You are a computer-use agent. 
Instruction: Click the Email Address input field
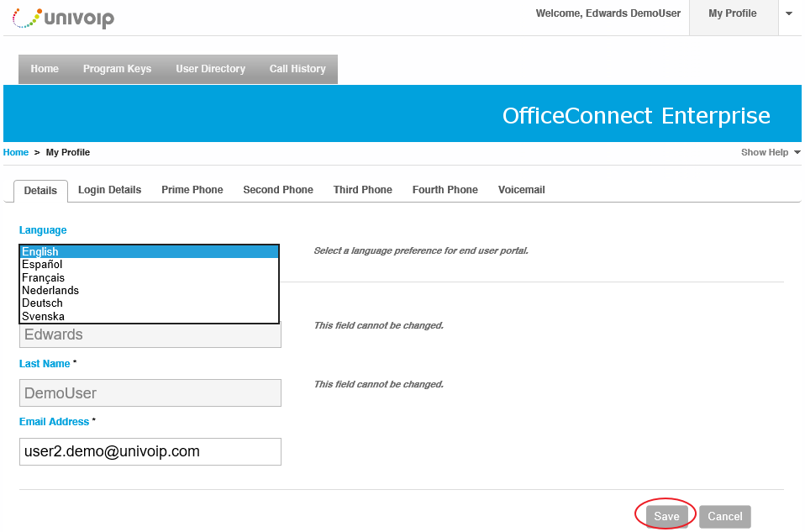point(150,452)
